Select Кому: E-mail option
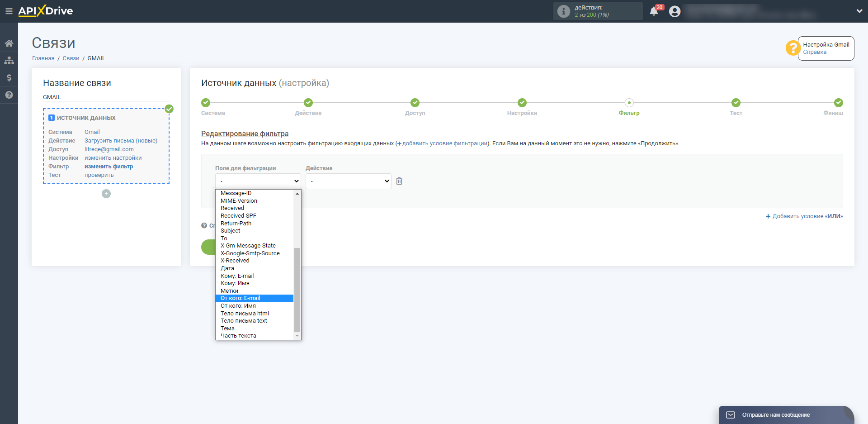 [x=255, y=276]
